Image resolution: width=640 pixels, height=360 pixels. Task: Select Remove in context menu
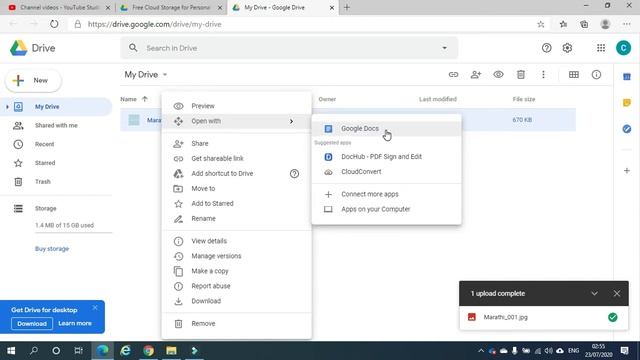(x=236, y=324)
